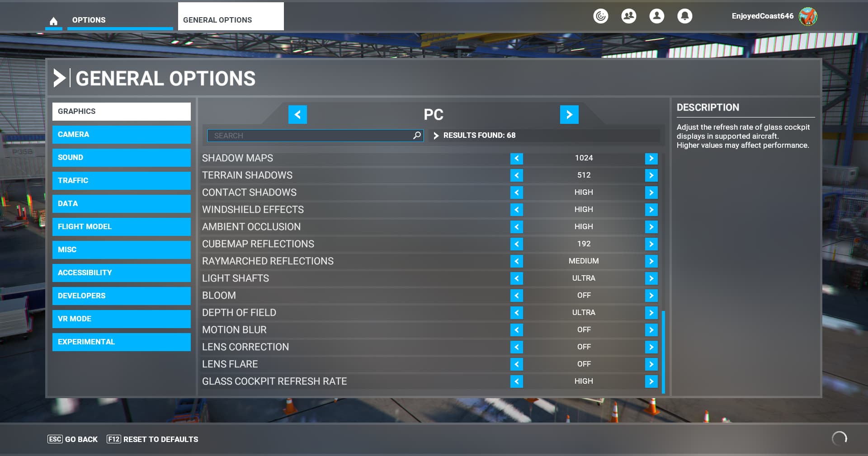868x456 pixels.
Task: Click Go Back at the bottom
Action: (73, 439)
